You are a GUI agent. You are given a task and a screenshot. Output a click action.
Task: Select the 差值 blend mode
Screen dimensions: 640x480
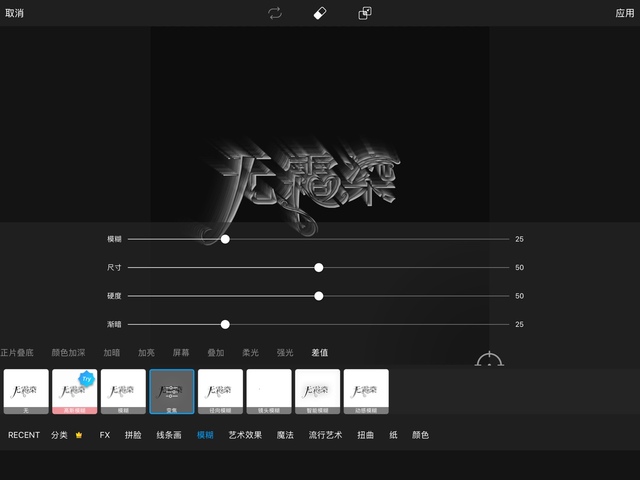click(319, 353)
